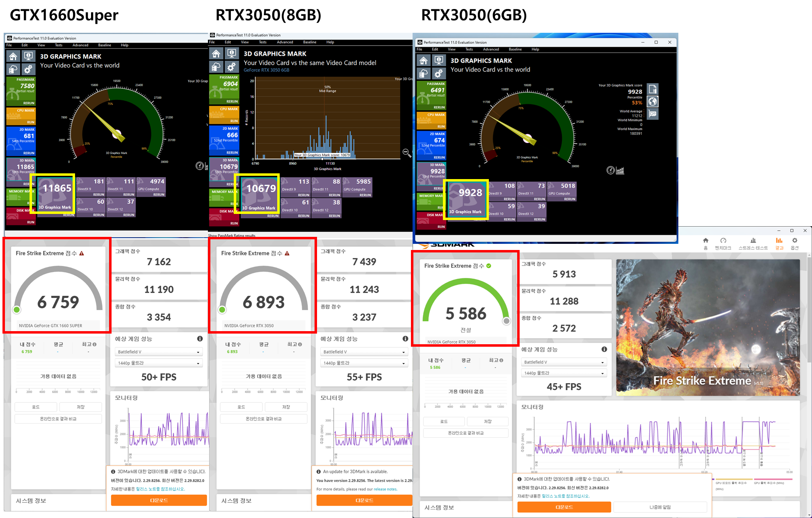Click the magnifier zoom icon in RTX3050(8GB) PerformanceTest

coord(407,153)
